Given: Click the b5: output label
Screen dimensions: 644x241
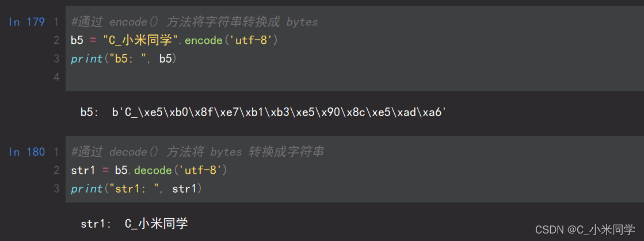Looking at the screenshot, I should click(x=90, y=113).
